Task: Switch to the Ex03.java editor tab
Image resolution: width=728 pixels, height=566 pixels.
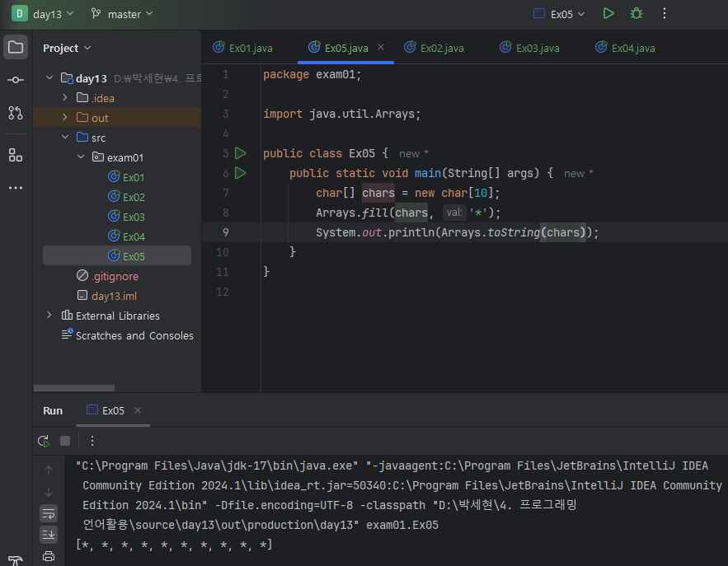Action: pyautogui.click(x=537, y=48)
